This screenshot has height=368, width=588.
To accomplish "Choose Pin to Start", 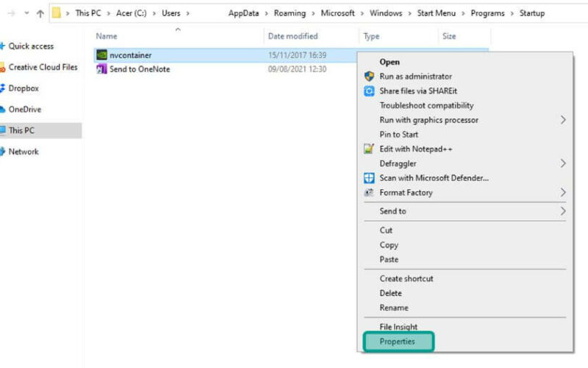I will (398, 135).
